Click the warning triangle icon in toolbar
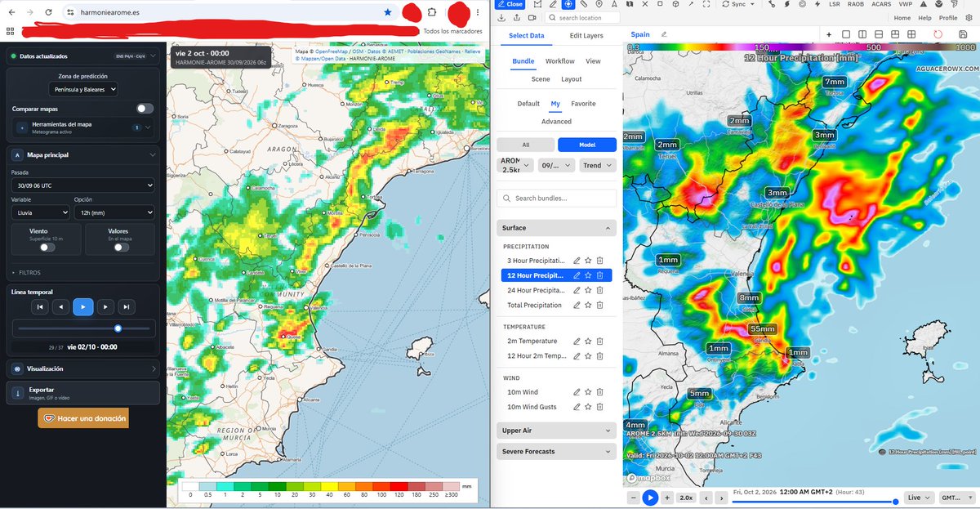This screenshot has height=509, width=980. click(923, 4)
